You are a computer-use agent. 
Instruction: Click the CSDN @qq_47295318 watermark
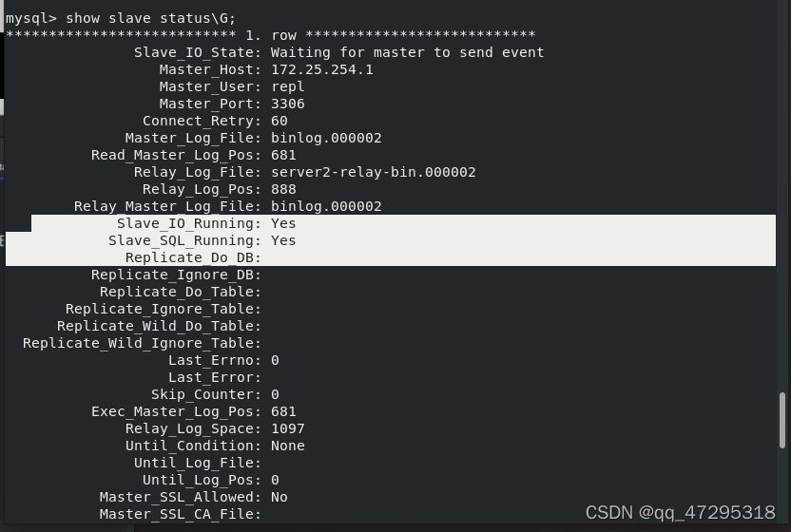pos(680,513)
